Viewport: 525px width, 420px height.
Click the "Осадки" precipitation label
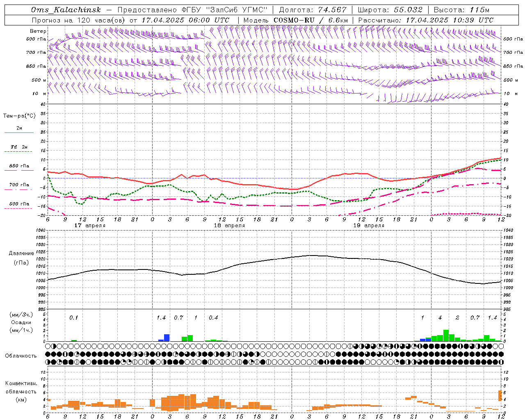click(21, 322)
